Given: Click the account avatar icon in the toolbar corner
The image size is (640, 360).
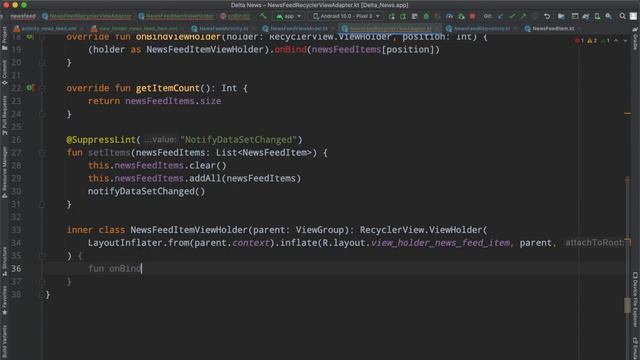Looking at the screenshot, I should 633,16.
